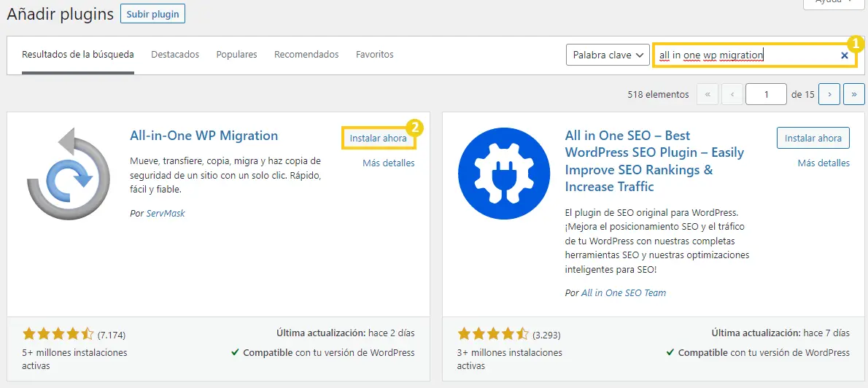Clear the plugin search field with the X
Viewport: 868px width, 388px height.
pyautogui.click(x=845, y=55)
